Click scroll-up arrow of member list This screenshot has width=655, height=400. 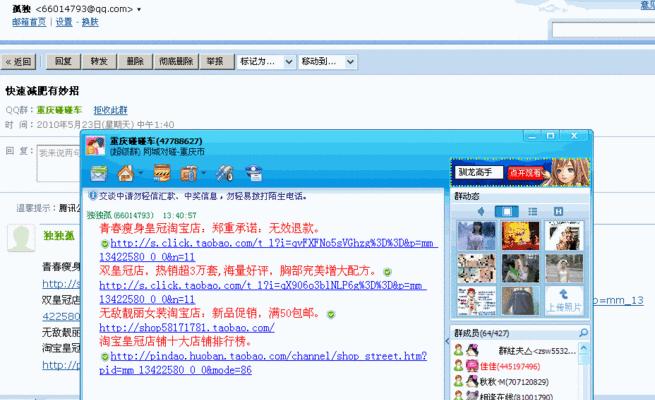(x=584, y=348)
